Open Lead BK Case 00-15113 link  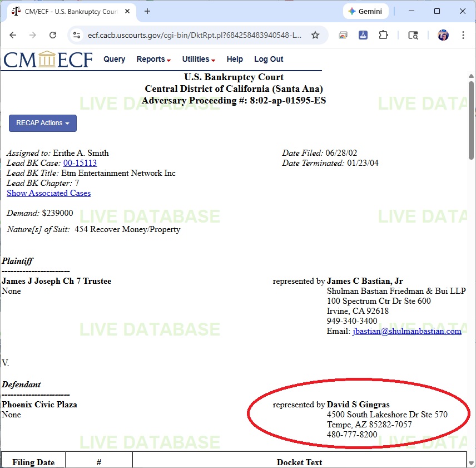80,163
